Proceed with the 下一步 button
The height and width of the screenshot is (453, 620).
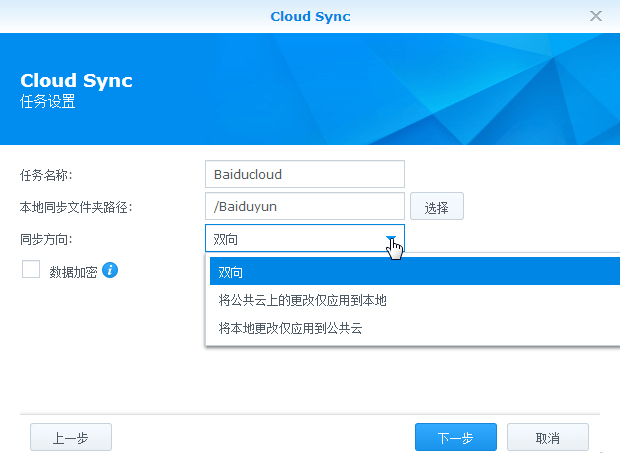click(456, 438)
